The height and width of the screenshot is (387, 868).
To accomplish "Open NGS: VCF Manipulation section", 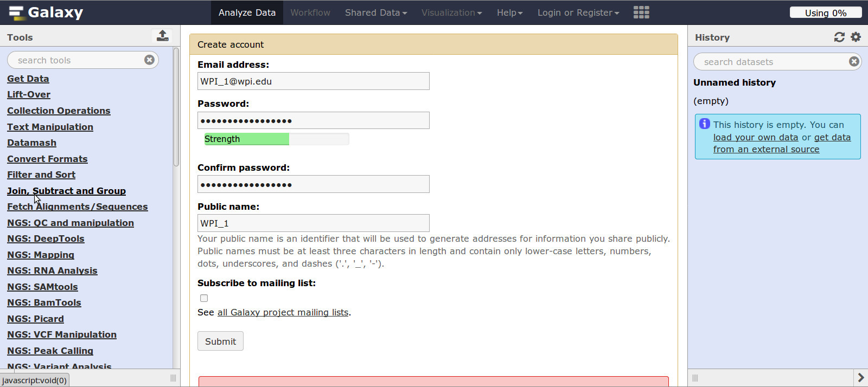I will tap(62, 334).
